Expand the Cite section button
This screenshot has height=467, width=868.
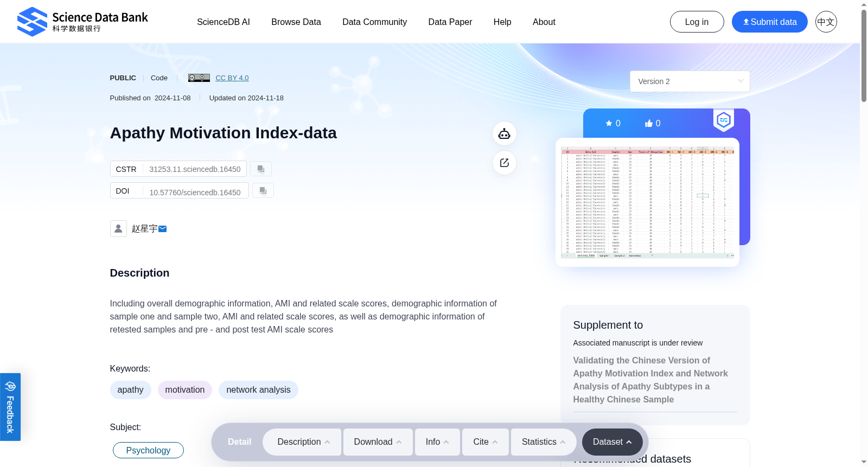(x=486, y=442)
